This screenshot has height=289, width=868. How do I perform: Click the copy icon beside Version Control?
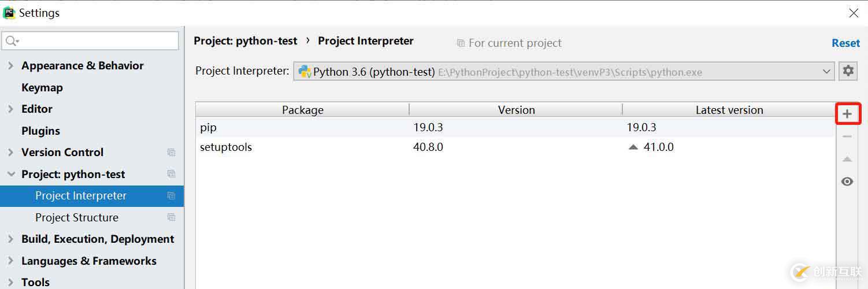pyautogui.click(x=171, y=153)
